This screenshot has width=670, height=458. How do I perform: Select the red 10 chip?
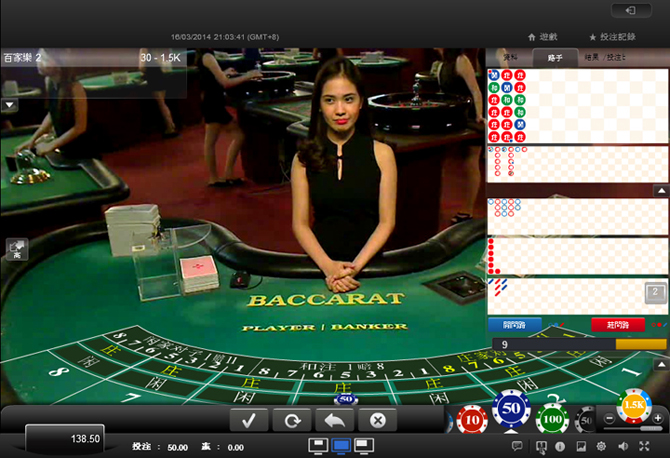(x=472, y=420)
